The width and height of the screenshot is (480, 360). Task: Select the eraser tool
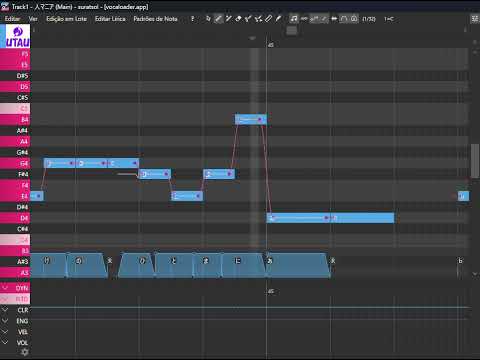[x=238, y=19]
